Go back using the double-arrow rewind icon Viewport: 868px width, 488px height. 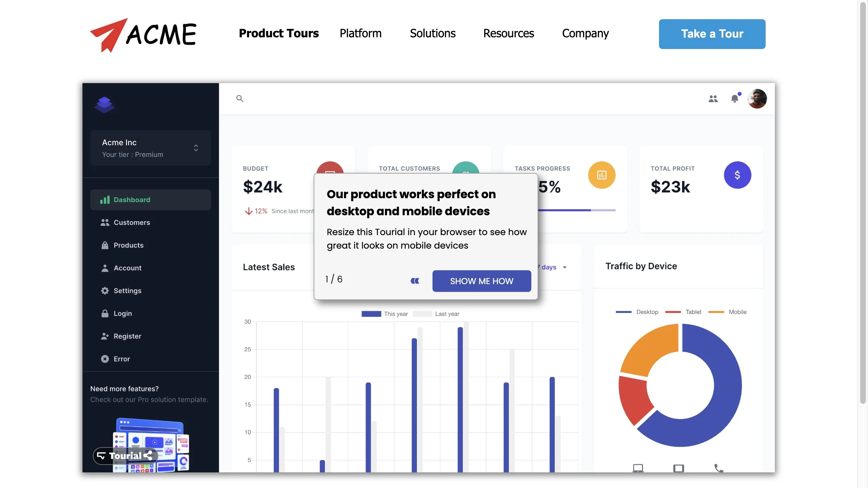point(415,281)
